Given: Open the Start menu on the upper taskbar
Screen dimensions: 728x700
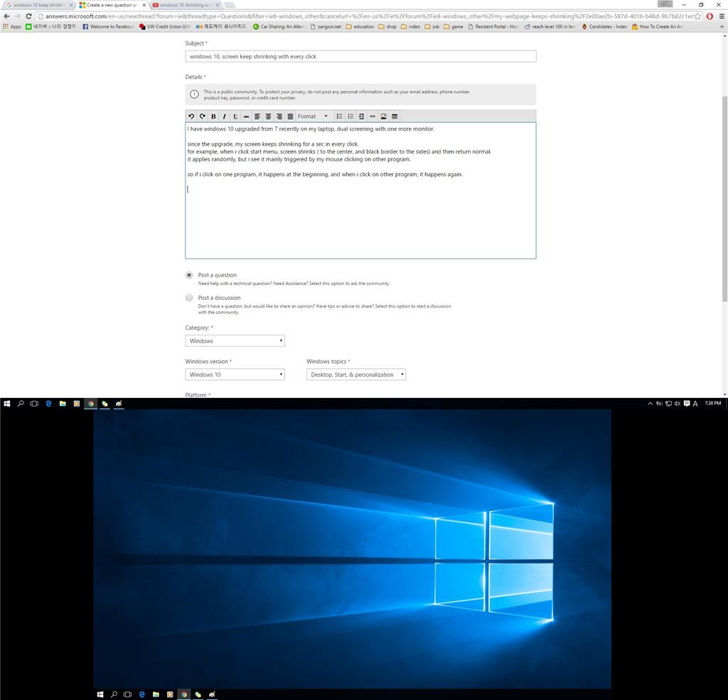Looking at the screenshot, I should point(6,404).
